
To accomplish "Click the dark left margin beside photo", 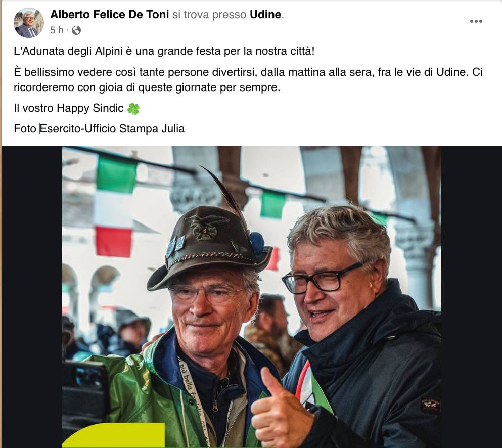I will [x=32, y=296].
